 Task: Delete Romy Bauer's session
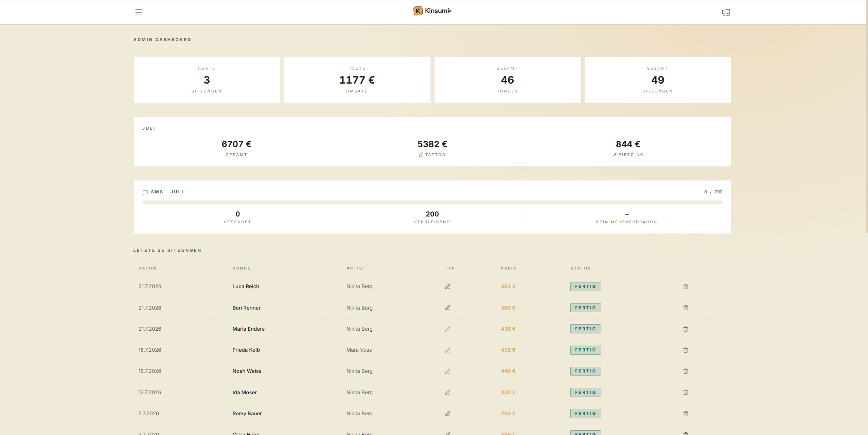[686, 414]
